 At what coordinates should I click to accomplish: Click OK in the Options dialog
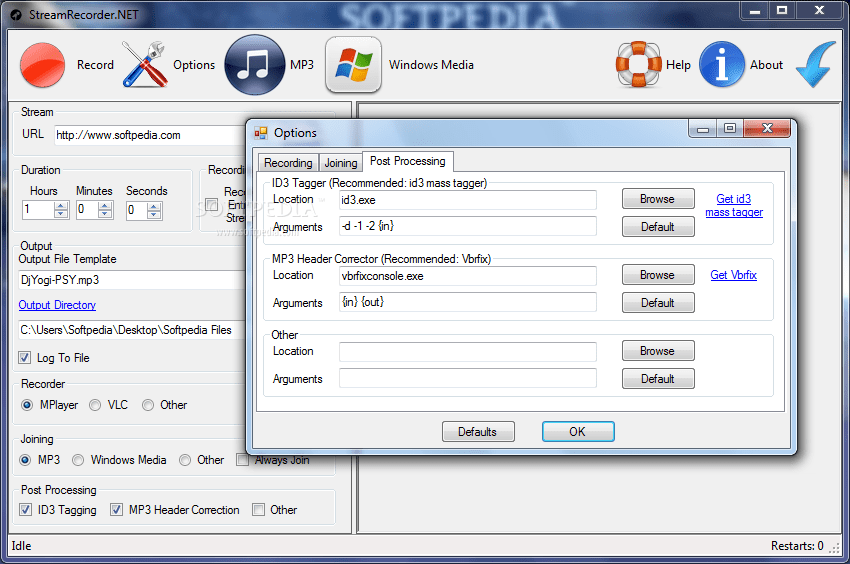(578, 432)
